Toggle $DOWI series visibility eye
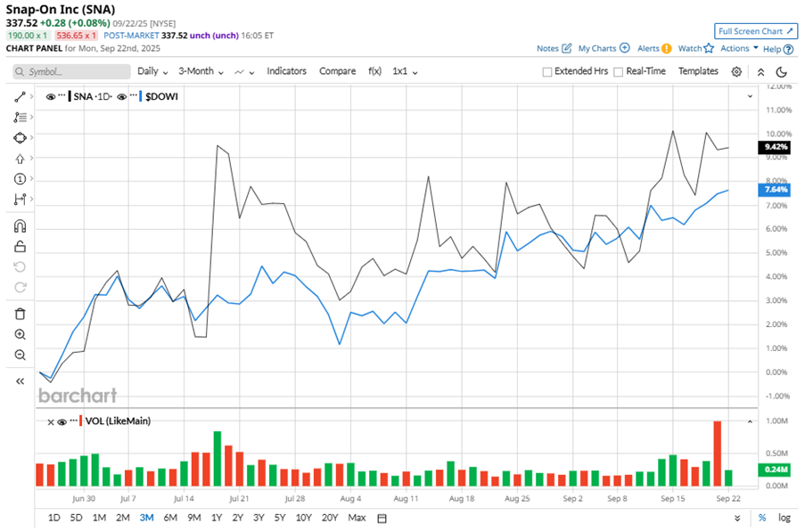Viewport: 805px width, 532px height. pos(121,96)
